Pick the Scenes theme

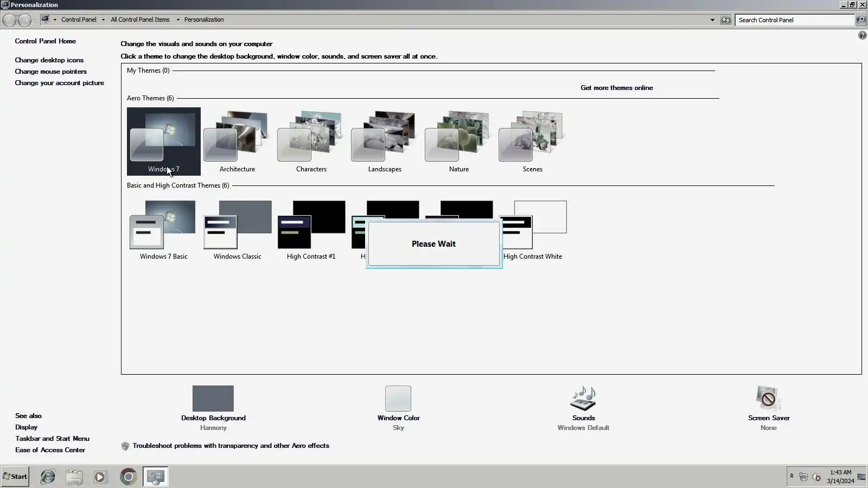[x=532, y=141]
